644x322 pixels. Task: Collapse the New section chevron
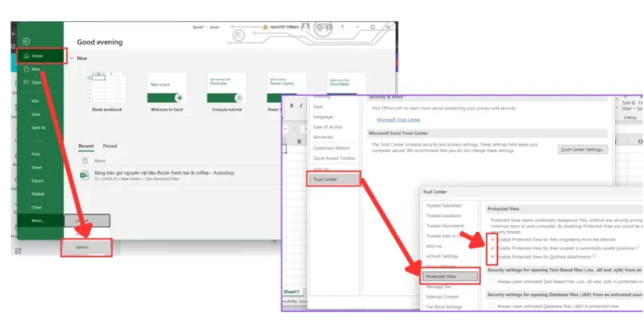[72, 58]
